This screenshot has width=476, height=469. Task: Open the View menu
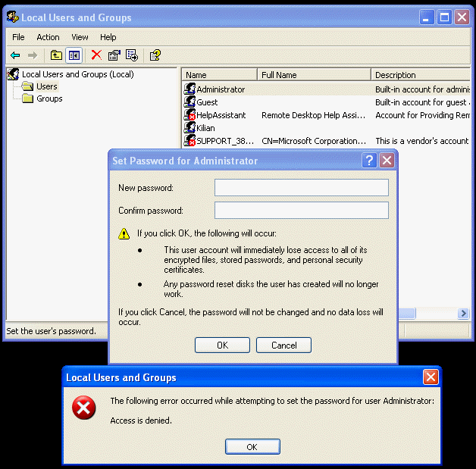[x=80, y=37]
